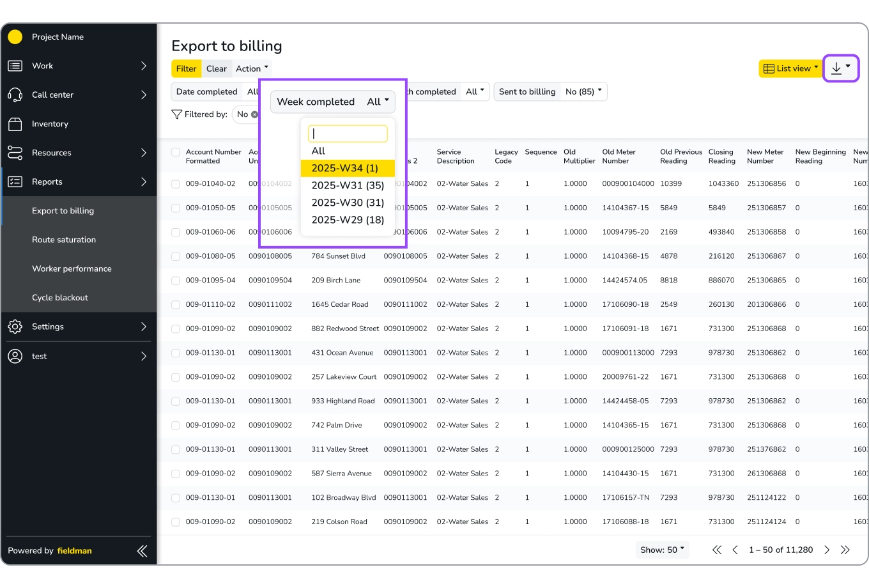Click the Reports sidebar icon
Screen dimensions: 869x588
pyautogui.click(x=15, y=182)
